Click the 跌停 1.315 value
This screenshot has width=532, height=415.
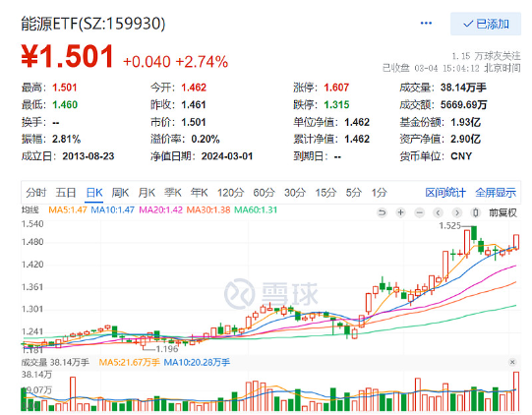(336, 105)
